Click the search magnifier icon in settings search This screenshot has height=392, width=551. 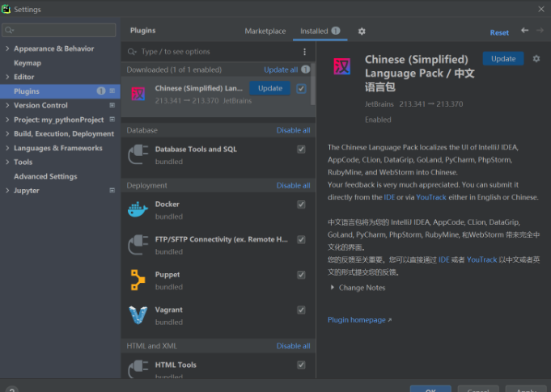click(x=10, y=30)
